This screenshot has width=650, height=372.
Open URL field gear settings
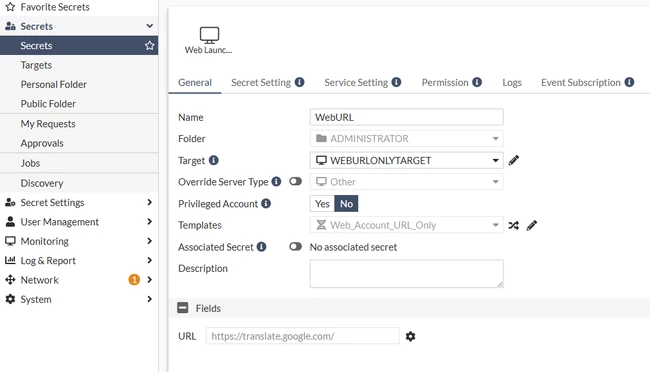click(x=410, y=336)
